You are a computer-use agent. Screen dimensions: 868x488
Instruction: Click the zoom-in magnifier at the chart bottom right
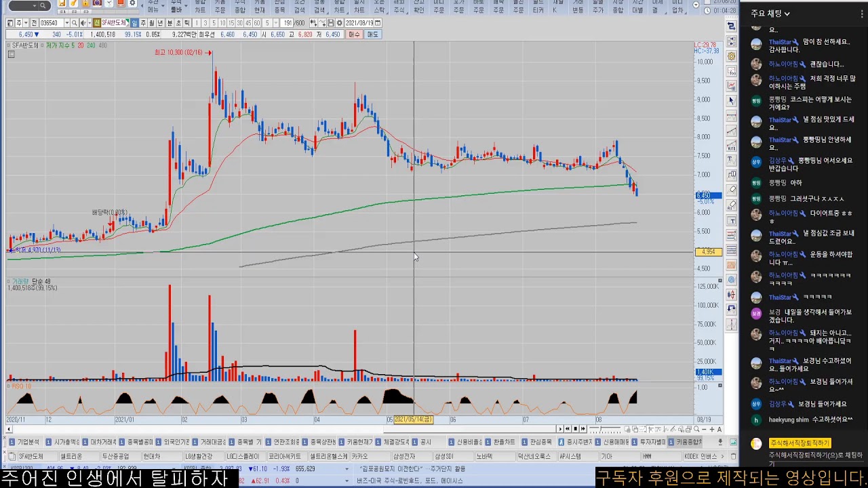(x=696, y=429)
